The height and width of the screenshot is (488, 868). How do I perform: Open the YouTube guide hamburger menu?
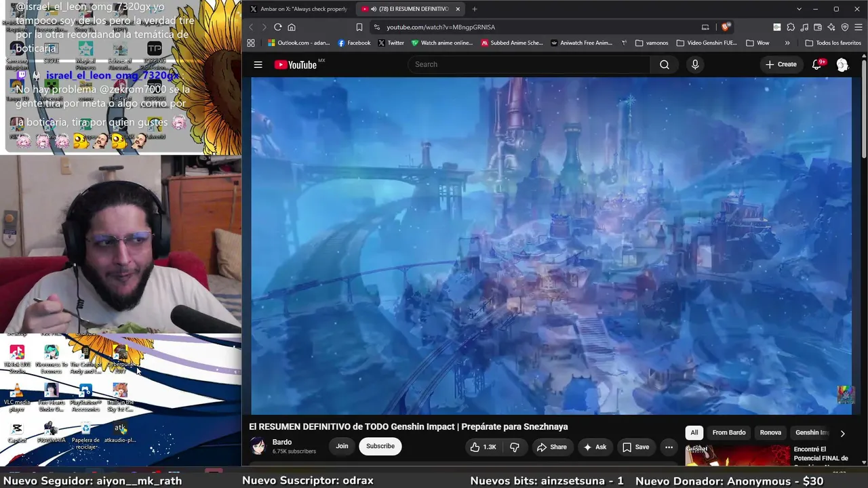click(258, 64)
